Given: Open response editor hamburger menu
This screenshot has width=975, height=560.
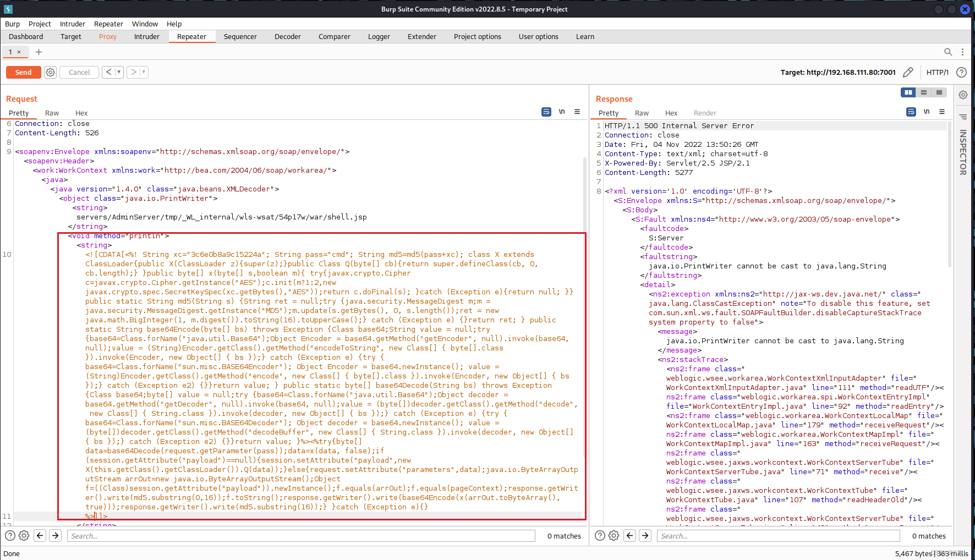Looking at the screenshot, I should click(x=942, y=112).
